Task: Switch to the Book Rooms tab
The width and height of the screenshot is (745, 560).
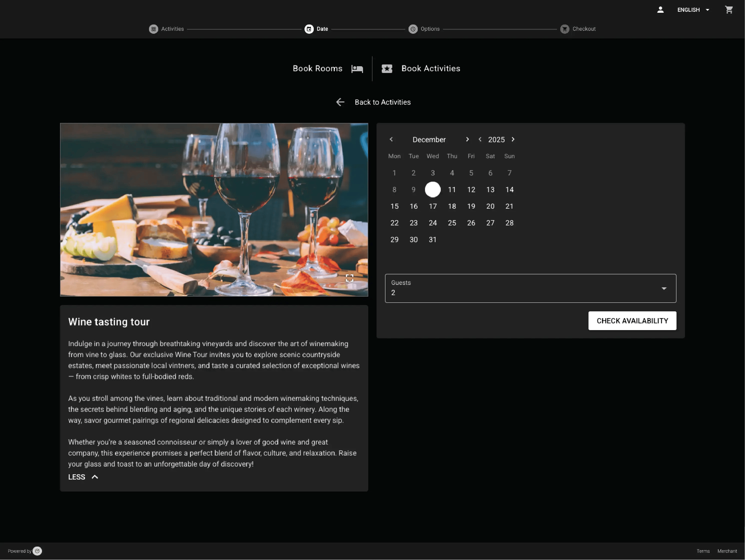Action: (317, 68)
